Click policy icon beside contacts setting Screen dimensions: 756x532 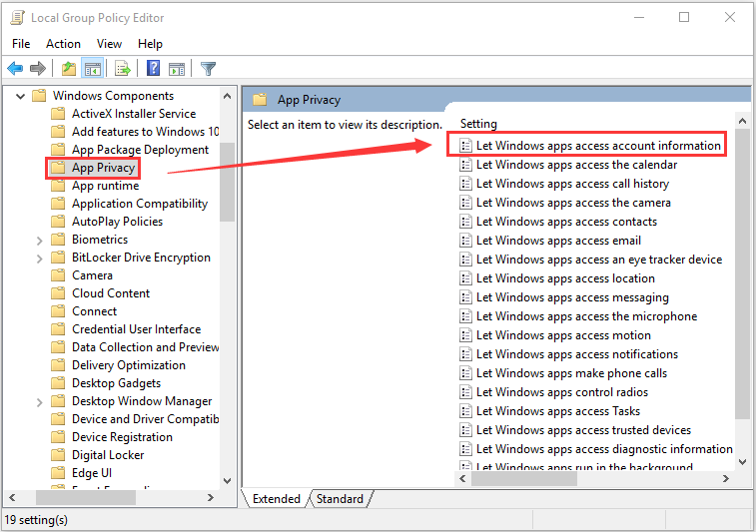tap(465, 222)
